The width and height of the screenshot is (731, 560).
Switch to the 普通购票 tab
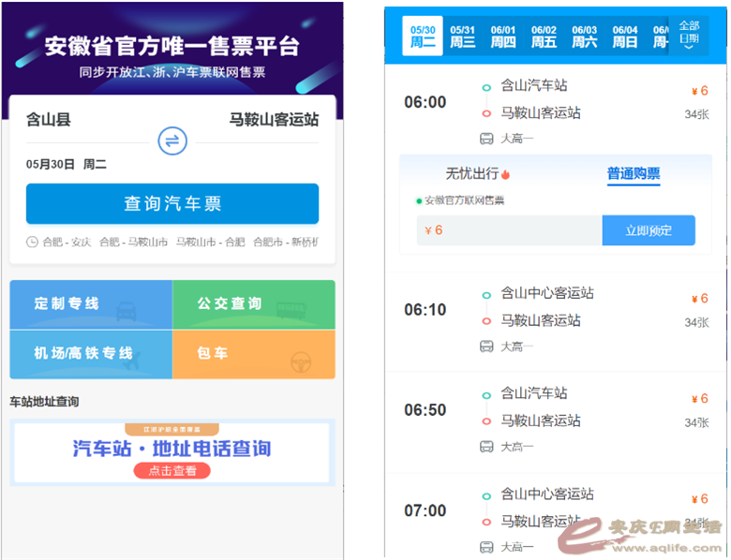[634, 173]
